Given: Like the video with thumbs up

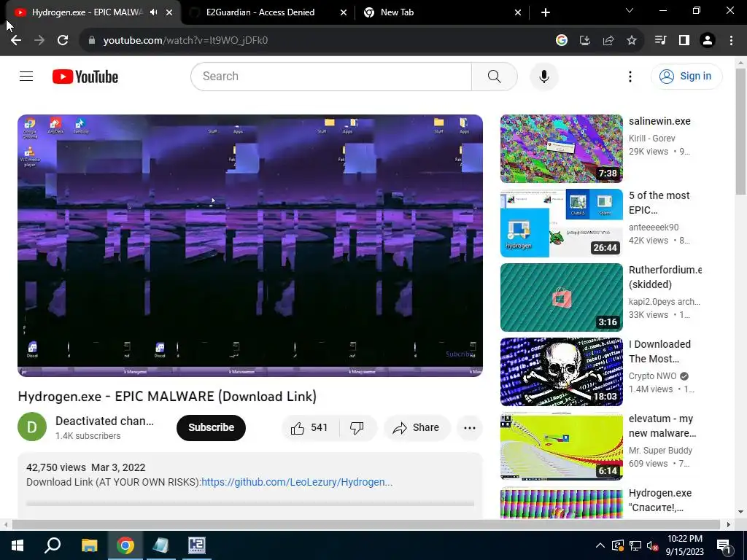Looking at the screenshot, I should tap(309, 427).
